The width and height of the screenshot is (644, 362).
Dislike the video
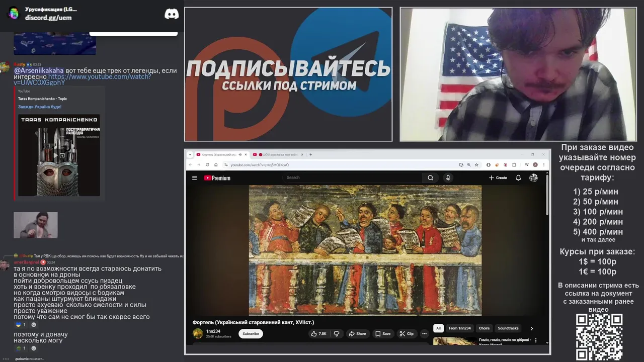337,334
